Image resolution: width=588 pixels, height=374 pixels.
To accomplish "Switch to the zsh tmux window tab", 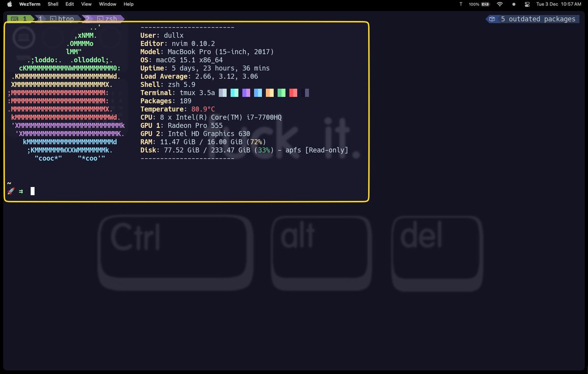I will 103,19.
